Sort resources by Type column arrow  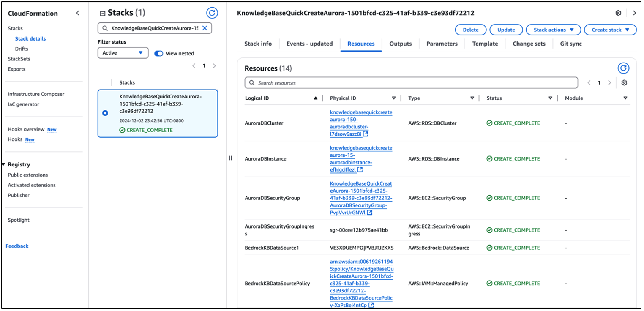click(x=472, y=98)
